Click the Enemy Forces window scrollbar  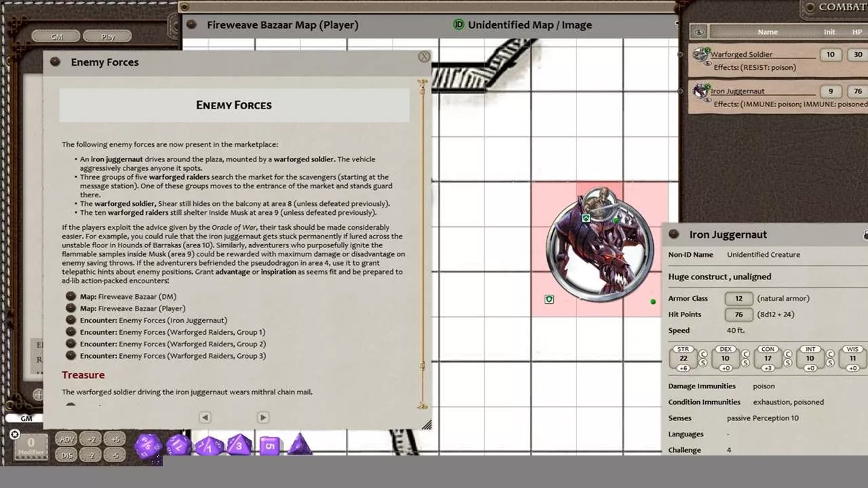(422, 244)
